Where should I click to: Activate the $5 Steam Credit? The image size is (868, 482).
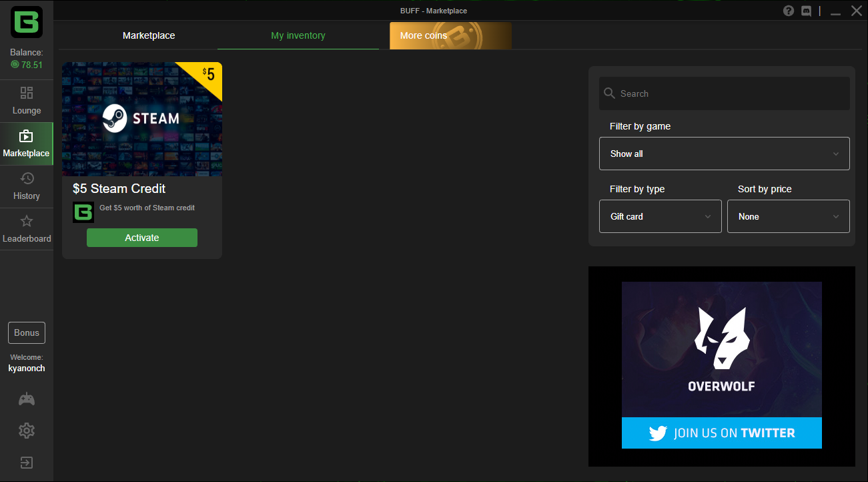coord(142,238)
